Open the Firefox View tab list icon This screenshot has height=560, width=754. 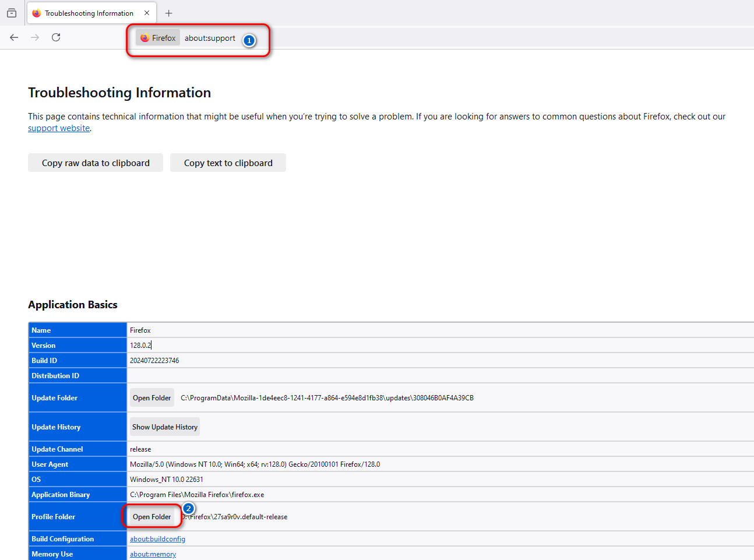click(x=12, y=13)
